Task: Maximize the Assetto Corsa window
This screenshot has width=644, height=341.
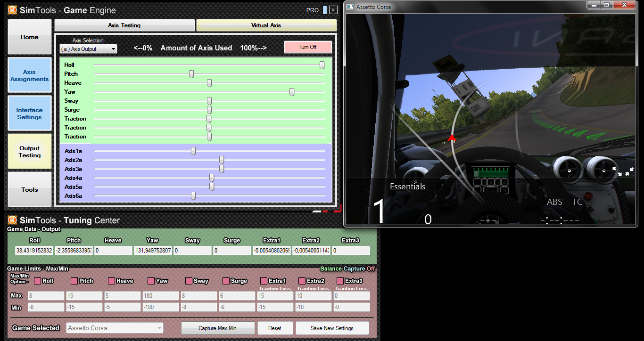Action: pos(607,5)
